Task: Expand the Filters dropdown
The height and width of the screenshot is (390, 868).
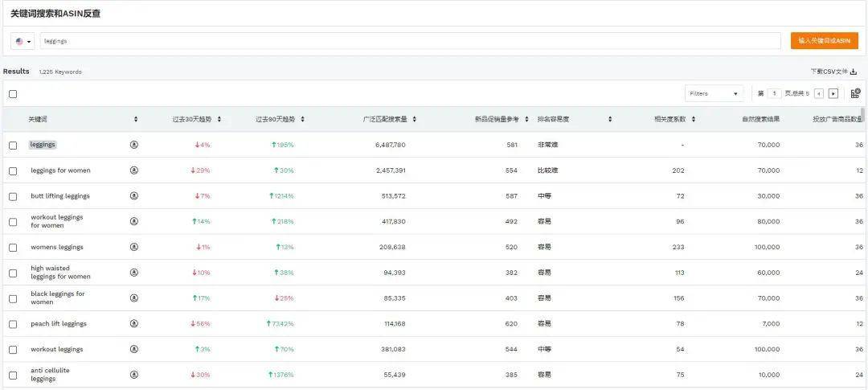Action: [x=714, y=93]
